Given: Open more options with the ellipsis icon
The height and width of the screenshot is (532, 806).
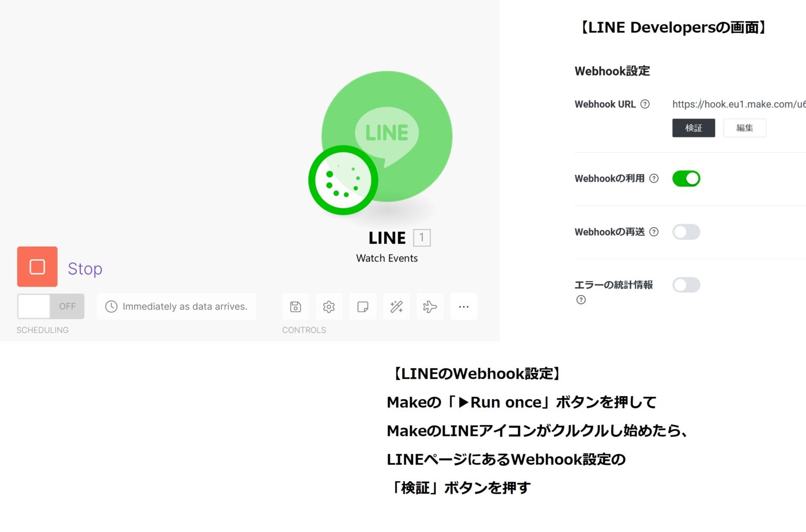Looking at the screenshot, I should (x=463, y=306).
